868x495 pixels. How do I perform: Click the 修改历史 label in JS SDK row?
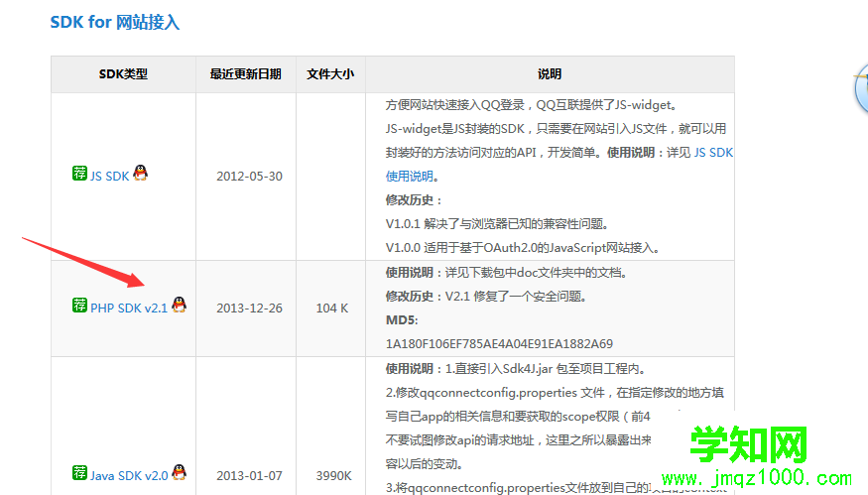pos(414,199)
